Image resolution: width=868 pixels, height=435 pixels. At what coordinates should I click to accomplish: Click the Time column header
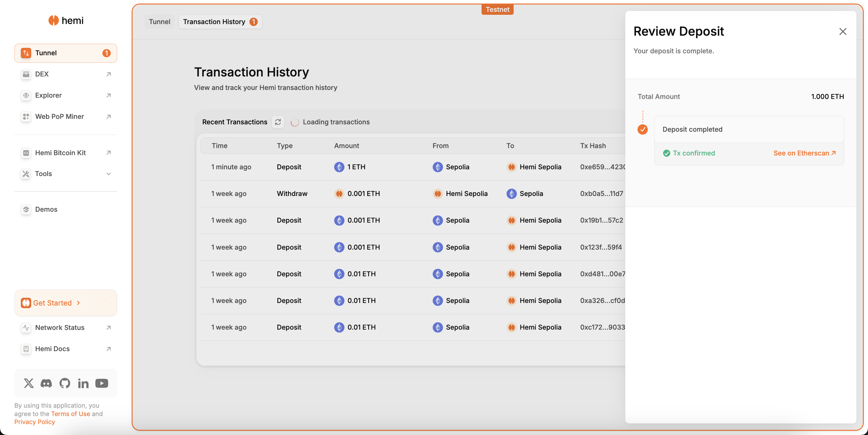[x=219, y=146]
